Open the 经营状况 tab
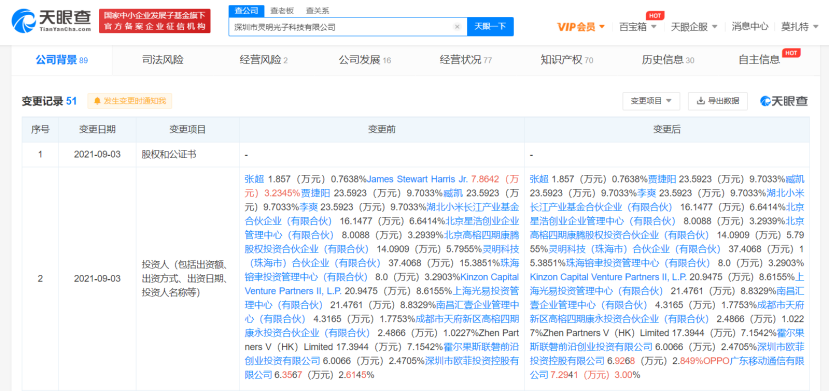Screen dimensions: 829x392 point(465,60)
